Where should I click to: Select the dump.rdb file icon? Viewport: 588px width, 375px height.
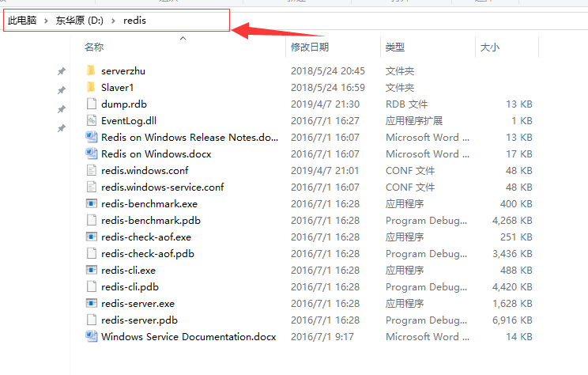coord(92,104)
